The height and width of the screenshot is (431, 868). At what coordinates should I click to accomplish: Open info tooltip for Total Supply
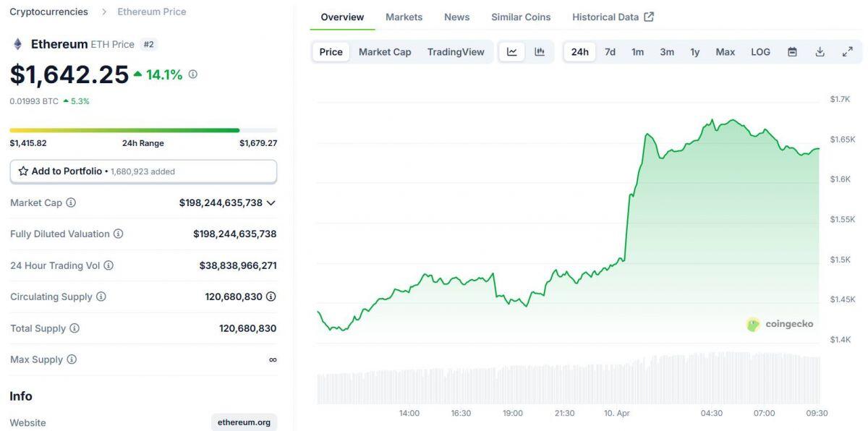[x=75, y=328]
